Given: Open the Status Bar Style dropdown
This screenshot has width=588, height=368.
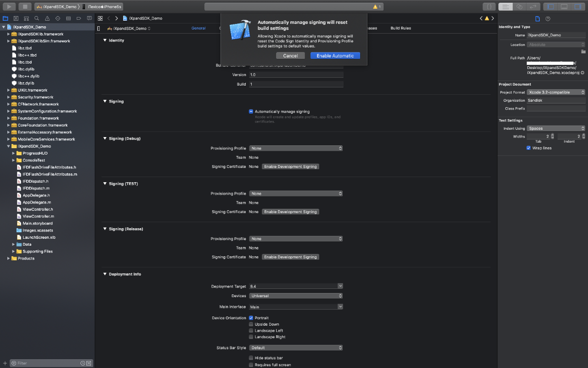Looking at the screenshot, I should pyautogui.click(x=296, y=348).
